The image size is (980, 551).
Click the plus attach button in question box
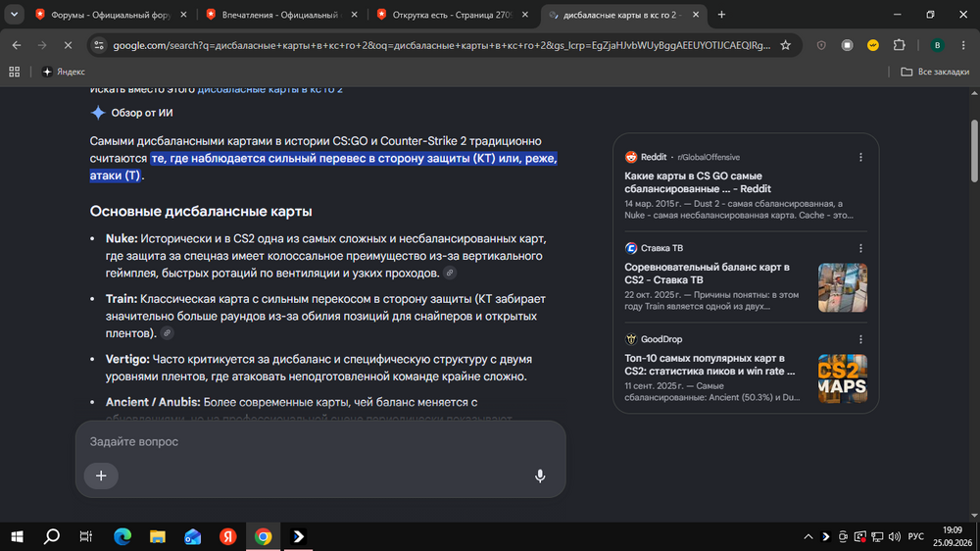click(x=101, y=476)
